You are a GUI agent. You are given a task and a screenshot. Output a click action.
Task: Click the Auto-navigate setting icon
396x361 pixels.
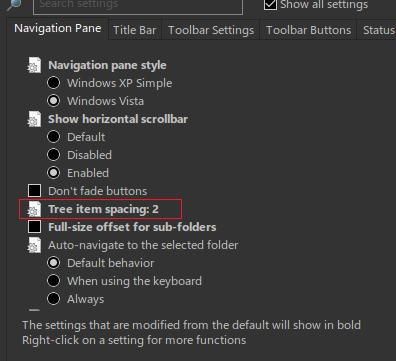point(34,245)
